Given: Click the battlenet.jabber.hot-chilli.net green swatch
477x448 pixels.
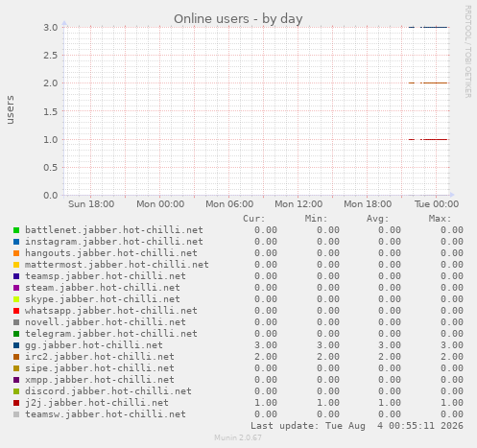Looking at the screenshot, I should (16, 230).
